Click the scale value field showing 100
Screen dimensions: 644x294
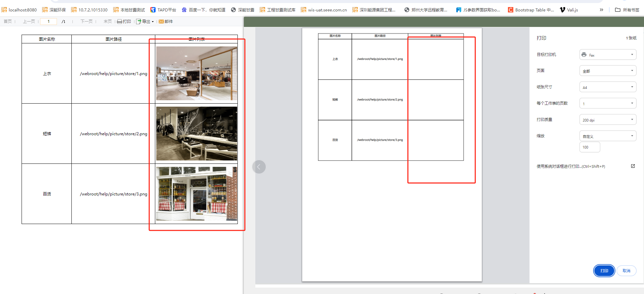[590, 147]
